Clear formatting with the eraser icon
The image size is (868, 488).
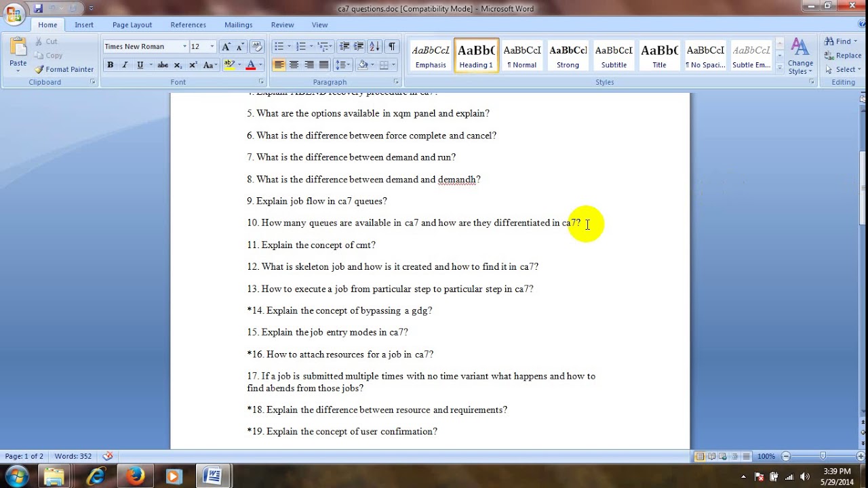257,47
